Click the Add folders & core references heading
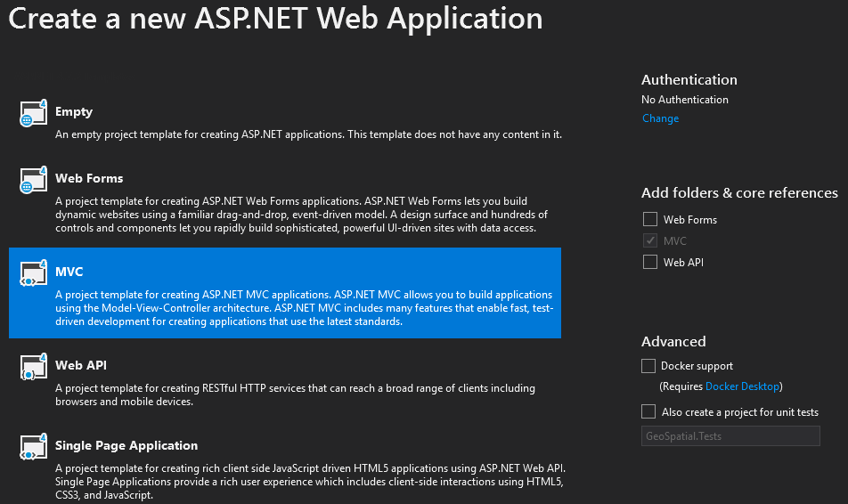Image resolution: width=848 pixels, height=504 pixels. [739, 192]
